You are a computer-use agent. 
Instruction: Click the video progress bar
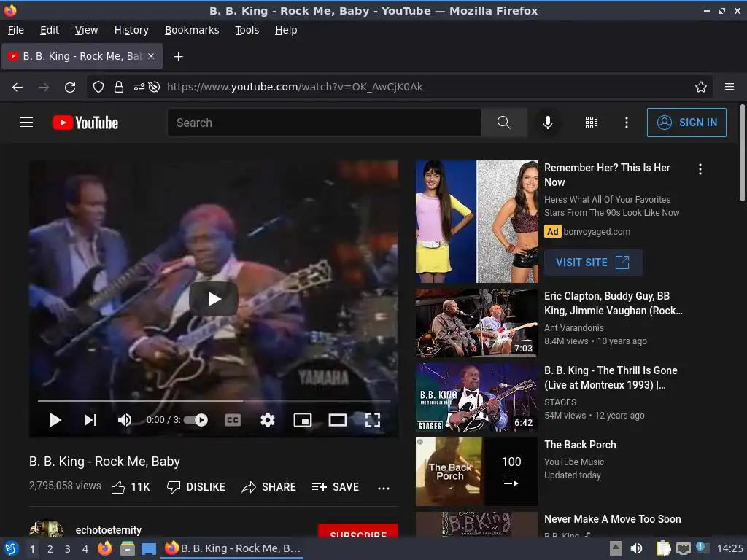(x=214, y=402)
